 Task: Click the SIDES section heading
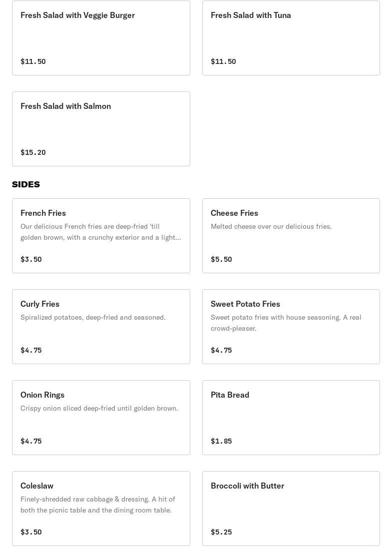point(26,184)
